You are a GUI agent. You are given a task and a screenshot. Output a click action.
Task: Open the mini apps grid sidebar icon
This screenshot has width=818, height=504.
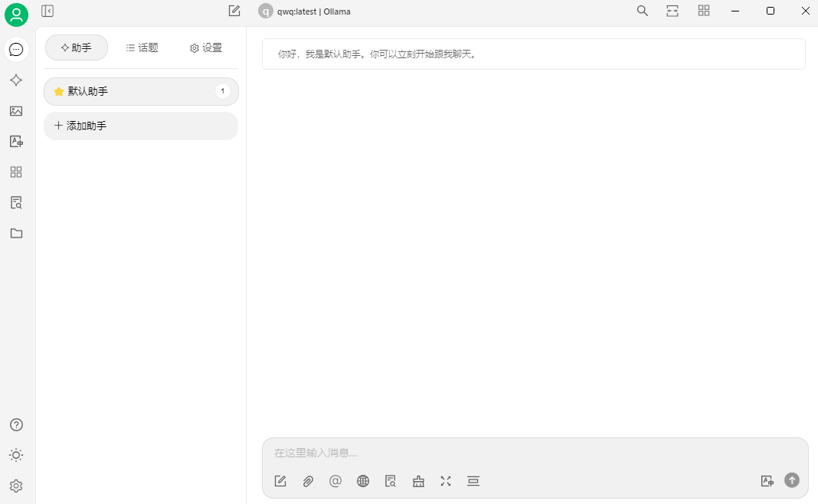(x=16, y=172)
